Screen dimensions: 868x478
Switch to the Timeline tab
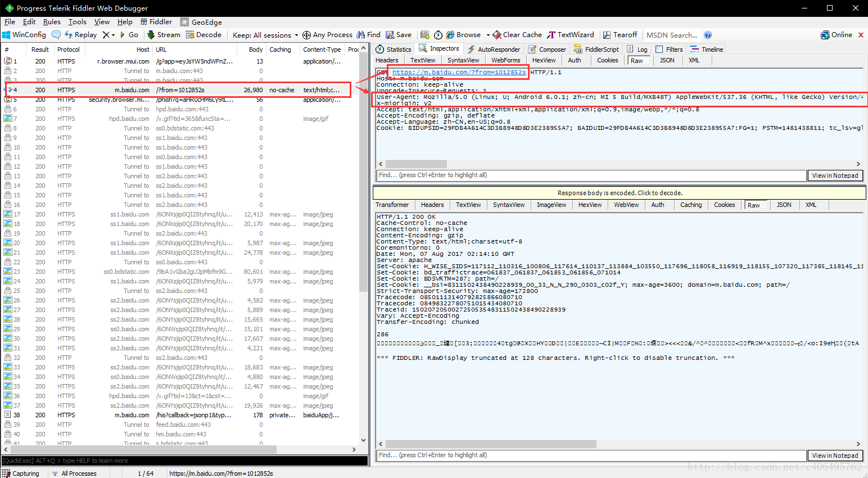coord(707,49)
